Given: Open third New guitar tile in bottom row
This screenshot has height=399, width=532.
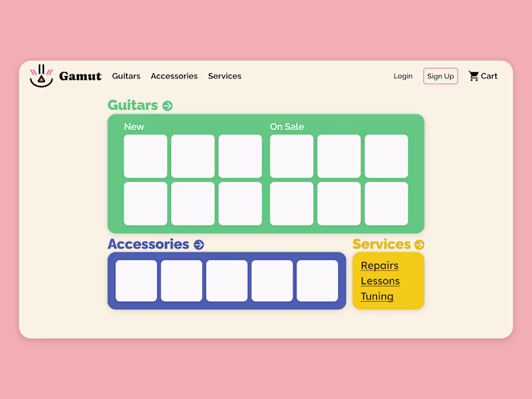Looking at the screenshot, I should click(x=240, y=204).
